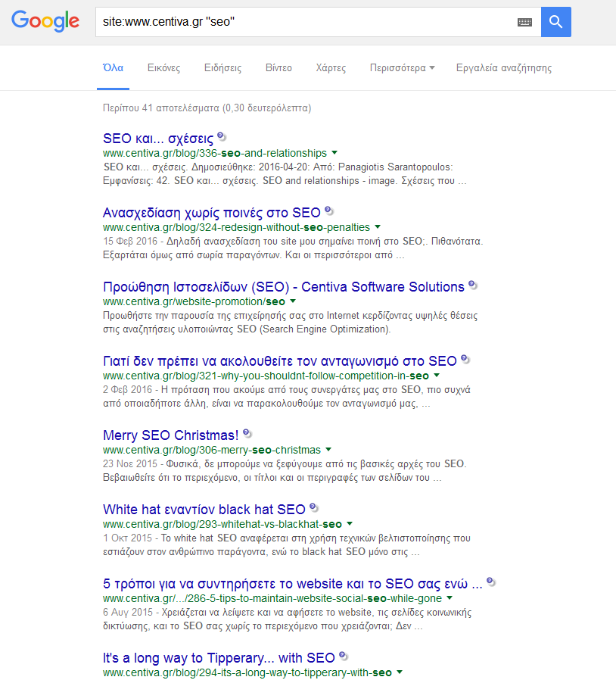Click the icon after 'Centiva Software Solutions' title
The image size is (616, 680).
pos(473,285)
